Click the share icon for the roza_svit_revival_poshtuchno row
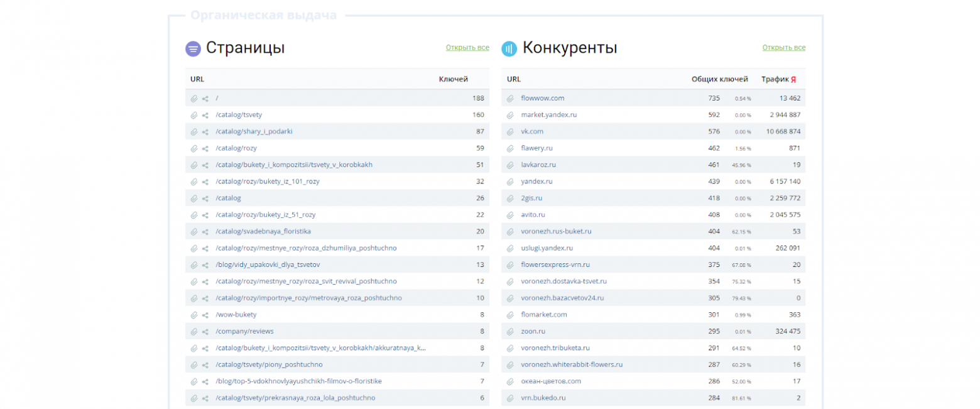This screenshot has width=980, height=409. point(205,281)
